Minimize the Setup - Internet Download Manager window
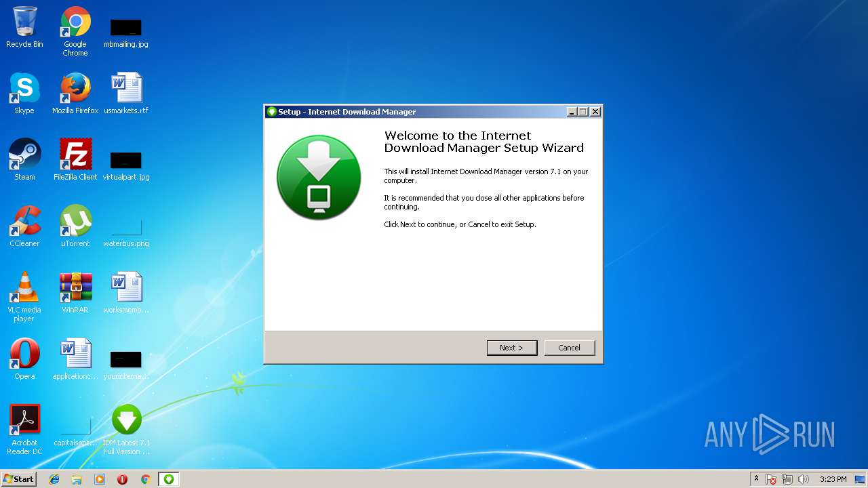This screenshot has height=488, width=868. point(572,112)
